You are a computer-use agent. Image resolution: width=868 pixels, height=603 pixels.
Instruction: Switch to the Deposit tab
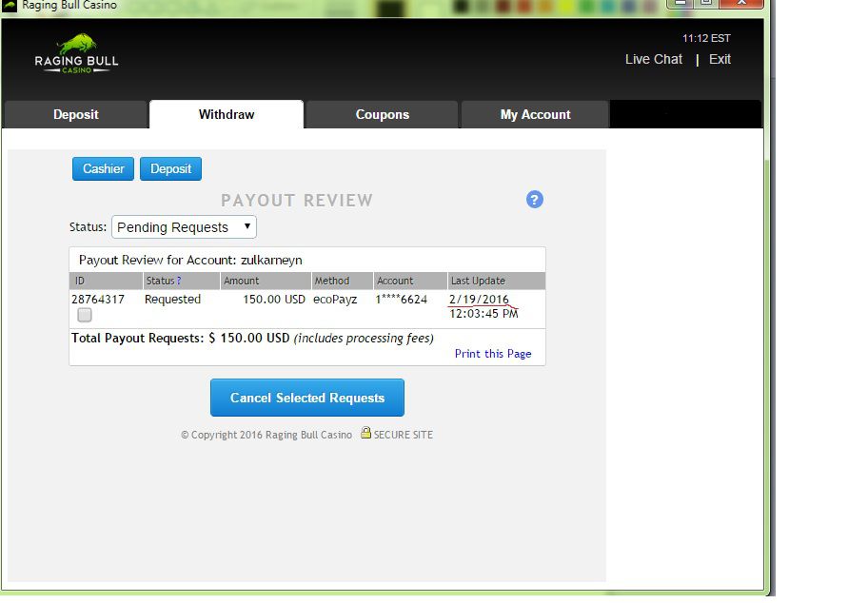pos(76,114)
